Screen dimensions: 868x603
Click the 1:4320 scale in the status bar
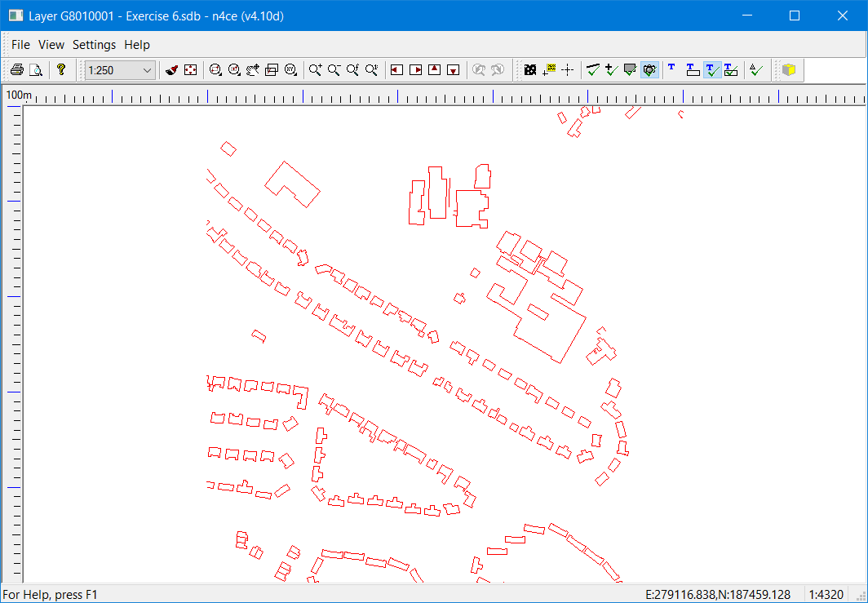coord(826,595)
